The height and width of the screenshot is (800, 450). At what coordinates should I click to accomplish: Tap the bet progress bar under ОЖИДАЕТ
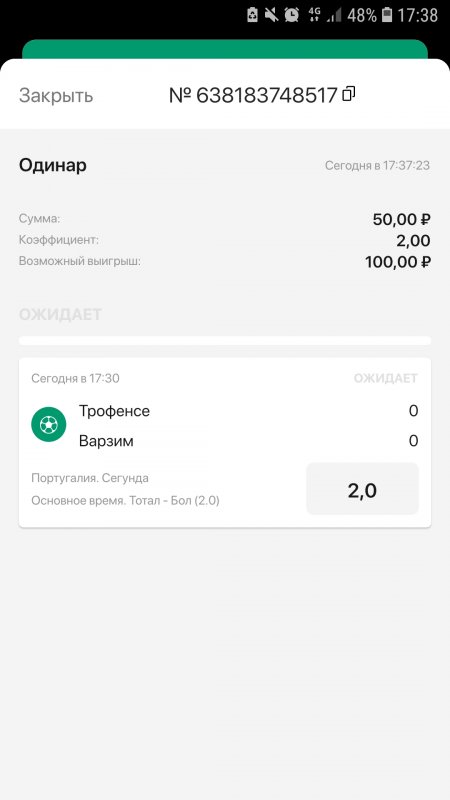coord(224,340)
